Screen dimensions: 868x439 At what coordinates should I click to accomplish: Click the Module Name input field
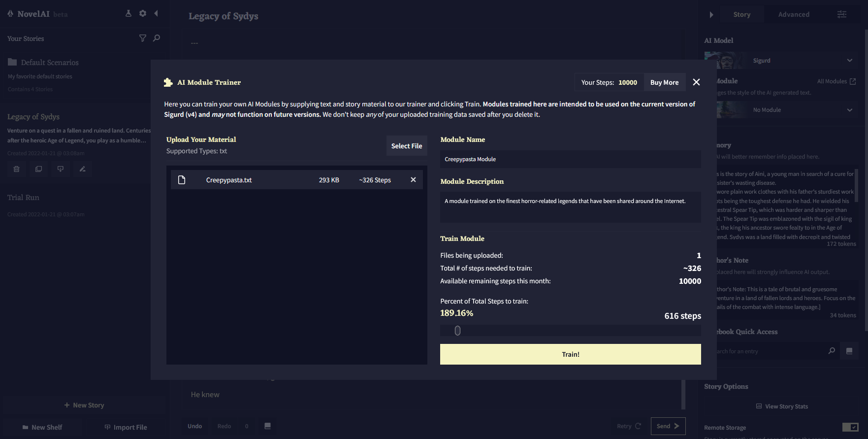(x=571, y=159)
